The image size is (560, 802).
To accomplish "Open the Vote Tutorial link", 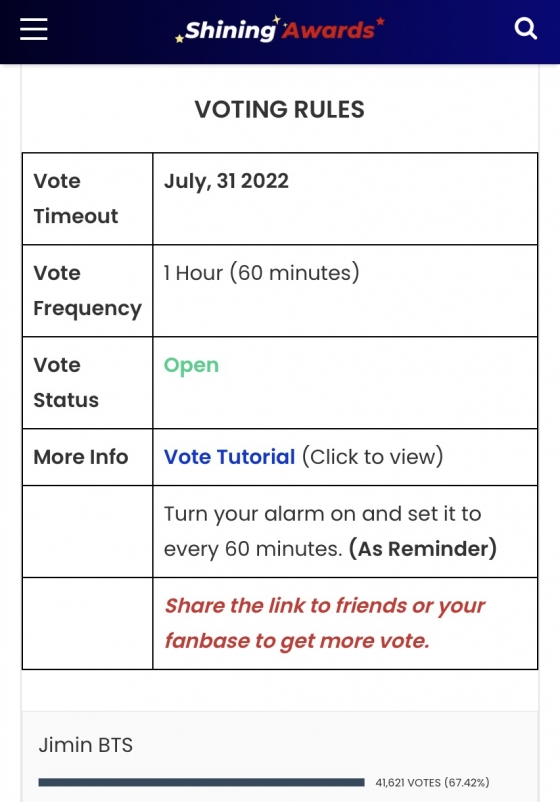I will click(229, 457).
